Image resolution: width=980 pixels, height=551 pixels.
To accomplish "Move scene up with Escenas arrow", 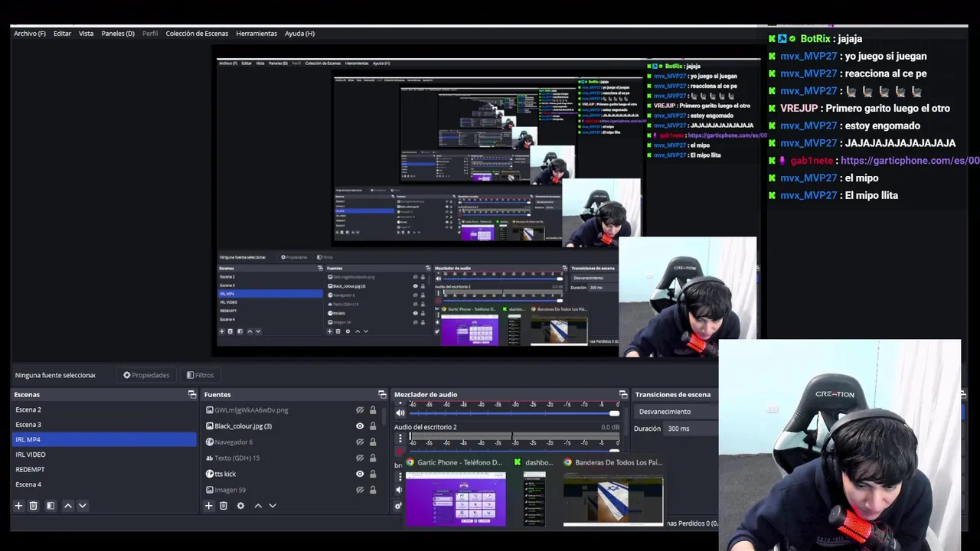I will [68, 506].
